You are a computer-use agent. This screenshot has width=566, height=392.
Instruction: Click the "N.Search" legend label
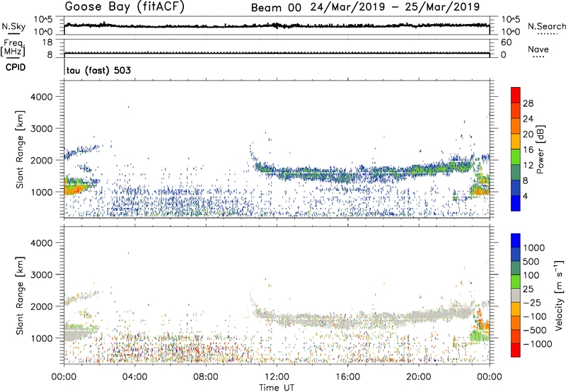pos(546,26)
